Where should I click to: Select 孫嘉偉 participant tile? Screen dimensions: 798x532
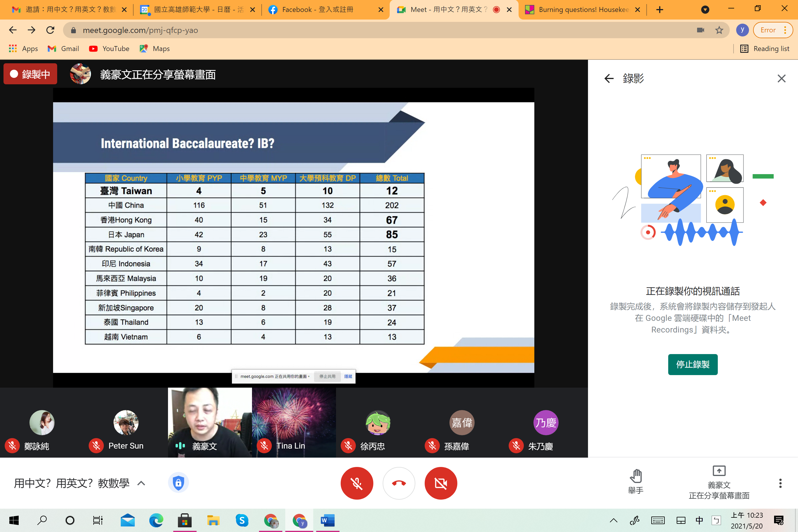[x=462, y=423]
